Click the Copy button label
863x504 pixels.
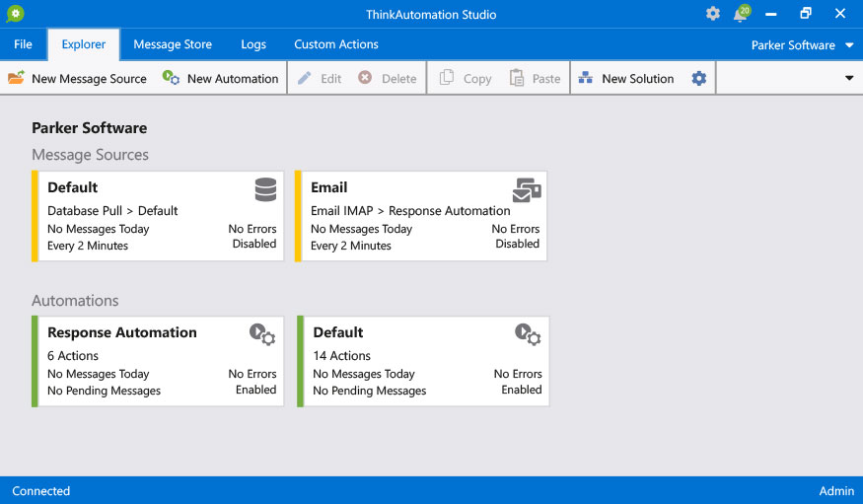(x=477, y=79)
